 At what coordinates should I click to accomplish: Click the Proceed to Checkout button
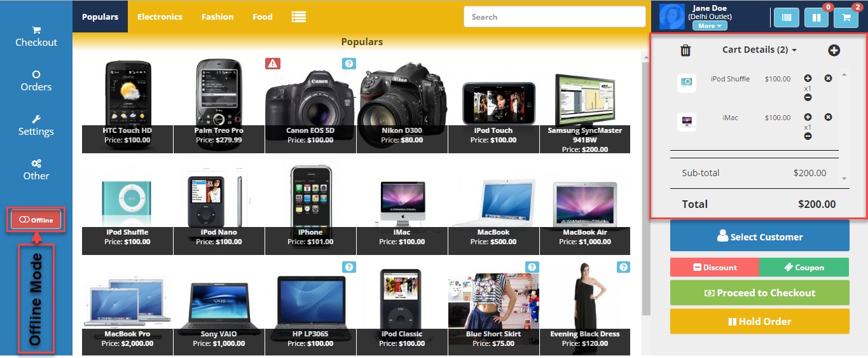coord(759,293)
